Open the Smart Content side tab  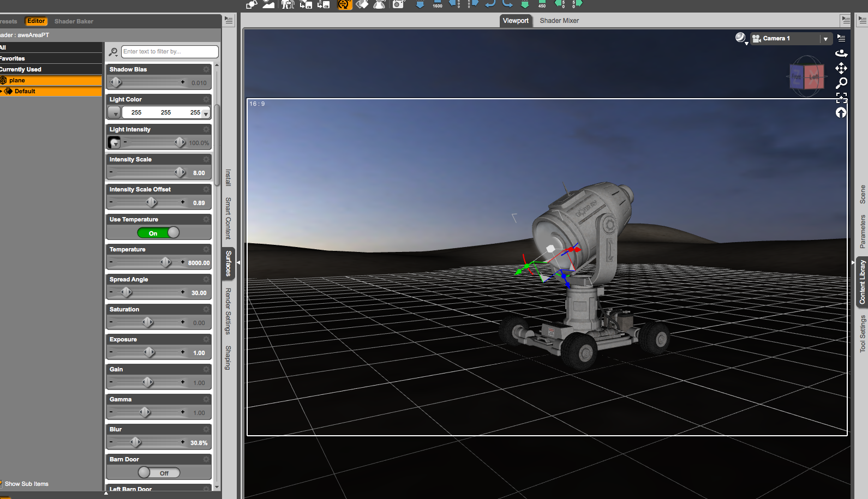[229, 218]
